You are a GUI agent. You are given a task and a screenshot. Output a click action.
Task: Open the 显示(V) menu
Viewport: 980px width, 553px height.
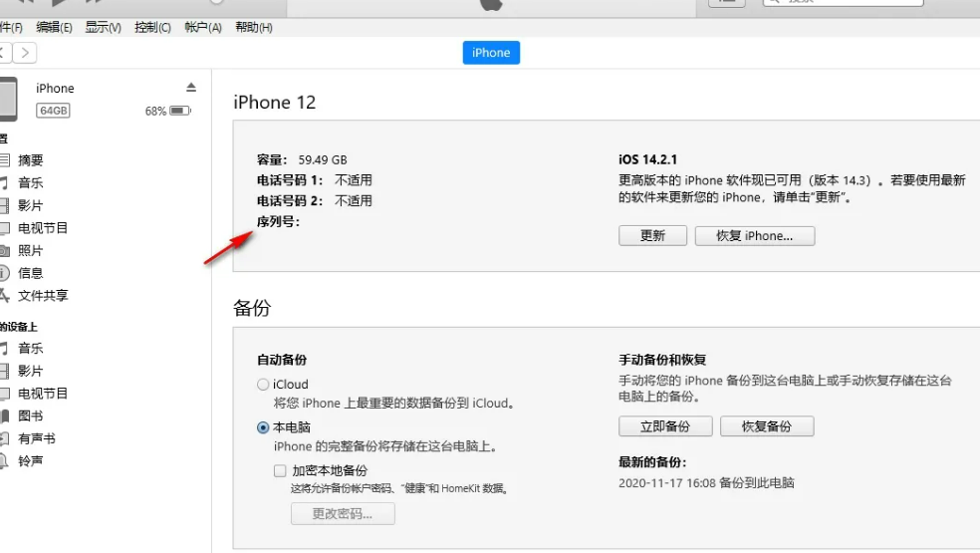pyautogui.click(x=104, y=27)
